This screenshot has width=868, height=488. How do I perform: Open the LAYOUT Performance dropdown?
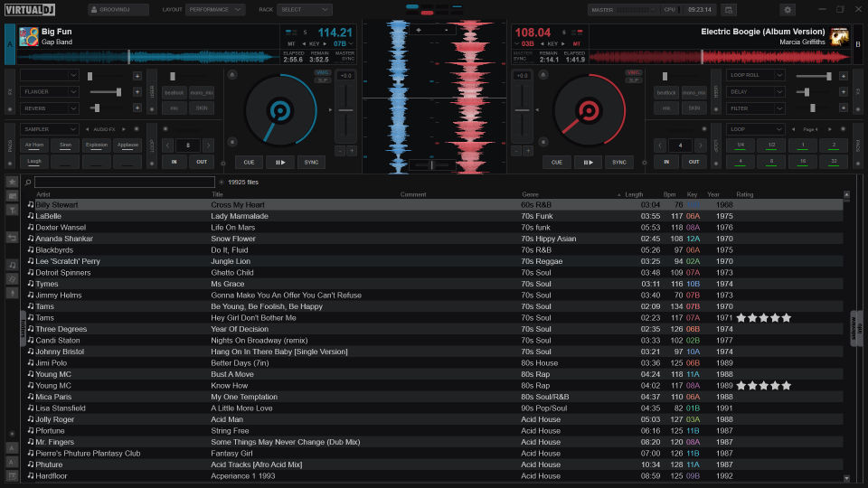pos(215,10)
